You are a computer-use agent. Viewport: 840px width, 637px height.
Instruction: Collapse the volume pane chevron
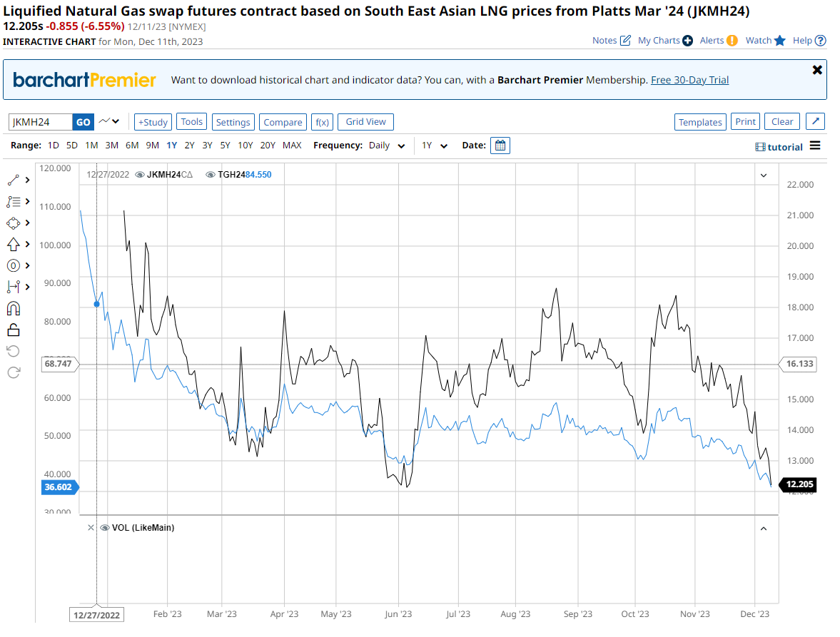point(764,528)
